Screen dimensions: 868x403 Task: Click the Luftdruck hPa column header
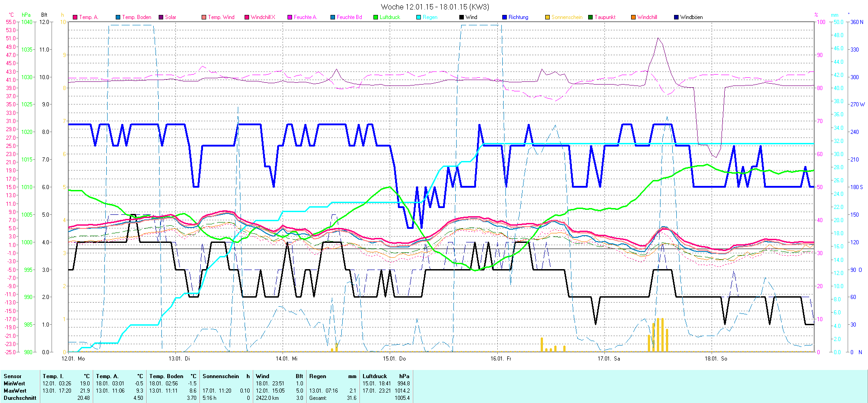386,376
